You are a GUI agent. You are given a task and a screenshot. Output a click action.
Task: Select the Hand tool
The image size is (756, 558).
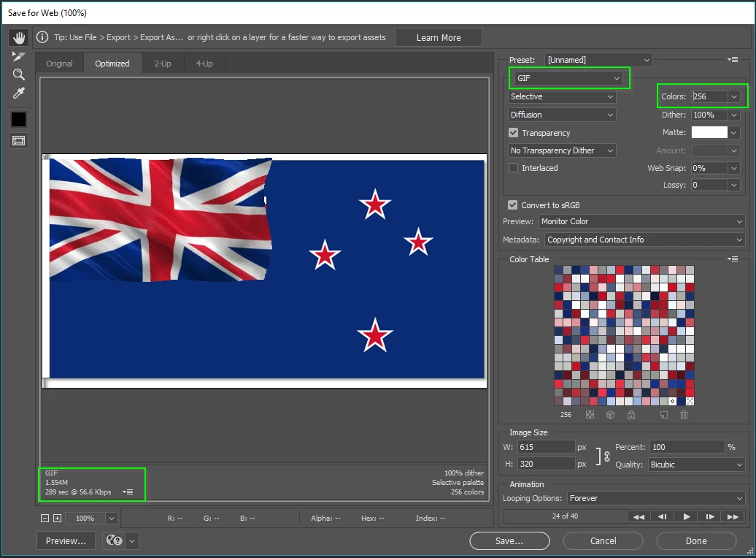19,38
